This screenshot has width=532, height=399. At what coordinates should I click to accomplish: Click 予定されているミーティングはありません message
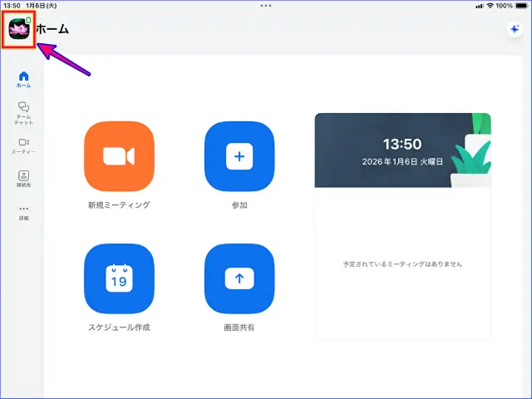click(402, 264)
